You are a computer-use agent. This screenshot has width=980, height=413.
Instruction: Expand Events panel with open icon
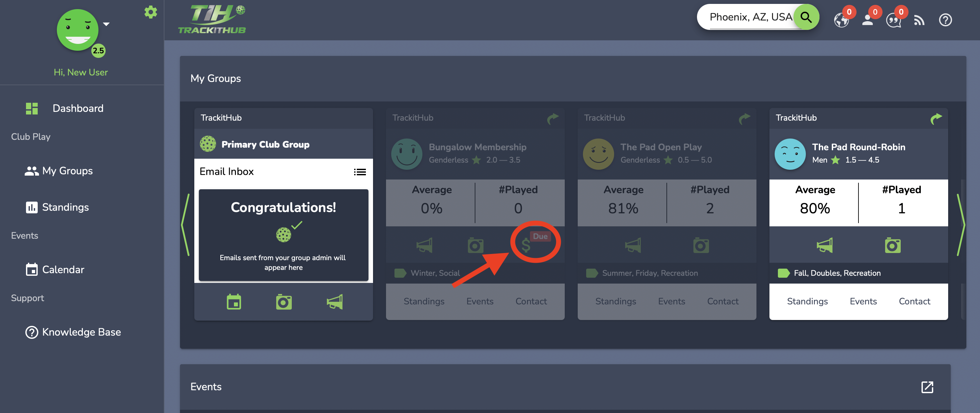[x=927, y=387]
